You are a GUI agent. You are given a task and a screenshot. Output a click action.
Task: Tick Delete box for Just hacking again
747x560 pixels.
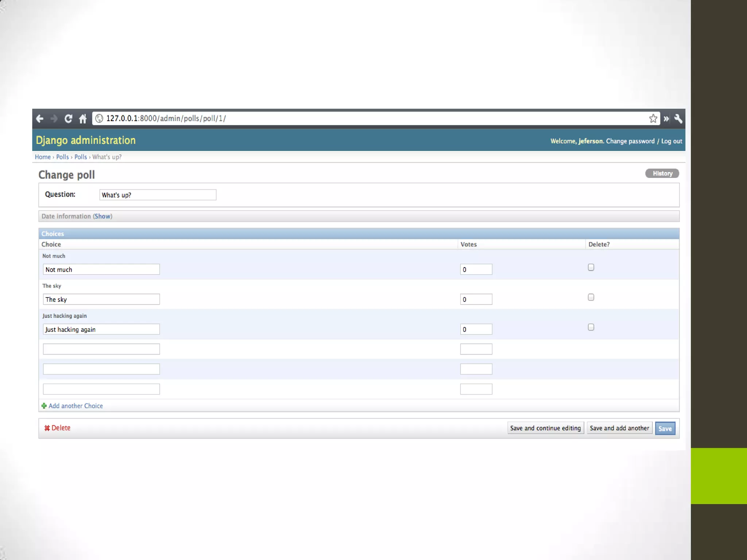coord(591,327)
